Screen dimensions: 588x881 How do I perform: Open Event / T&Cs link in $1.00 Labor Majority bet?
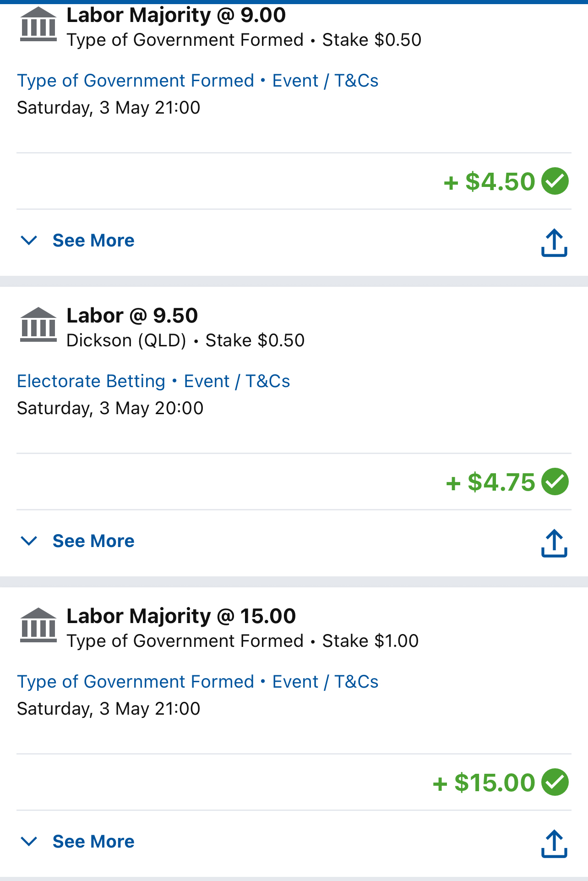(x=325, y=682)
